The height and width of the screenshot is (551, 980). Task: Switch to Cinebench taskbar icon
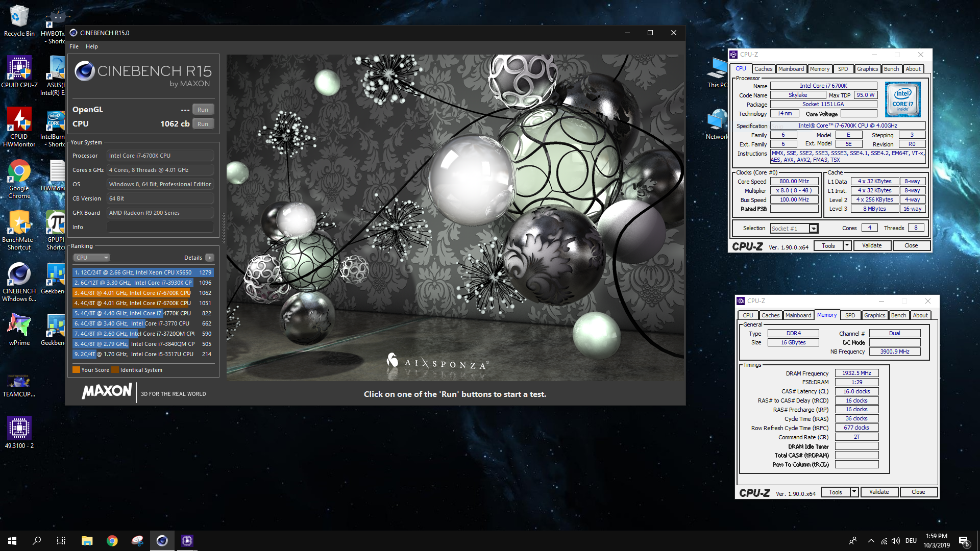(162, 541)
